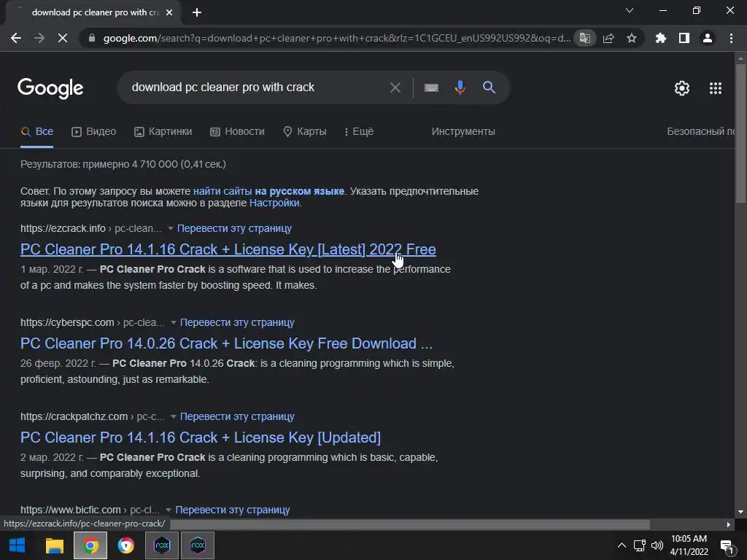
Task: Stop loading the page
Action: tap(63, 38)
